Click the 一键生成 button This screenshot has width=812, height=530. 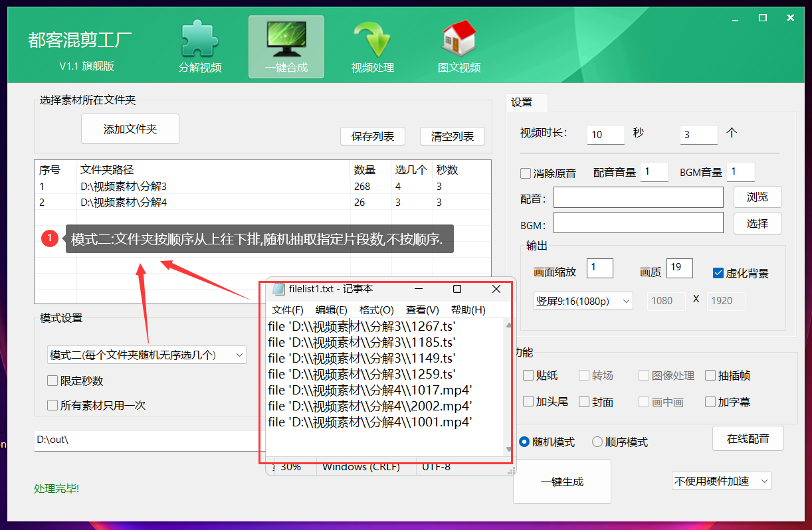562,482
